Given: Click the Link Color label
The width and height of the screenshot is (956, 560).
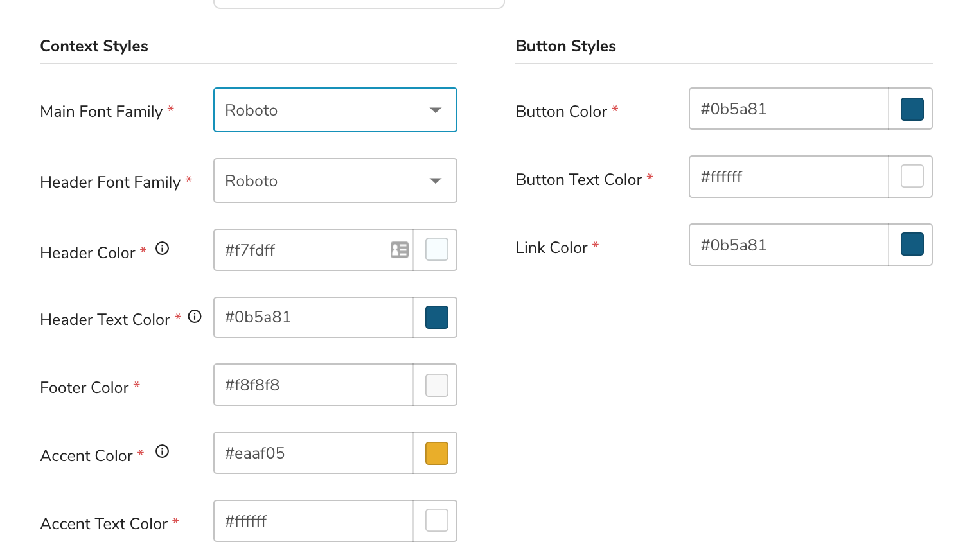Looking at the screenshot, I should coord(552,248).
